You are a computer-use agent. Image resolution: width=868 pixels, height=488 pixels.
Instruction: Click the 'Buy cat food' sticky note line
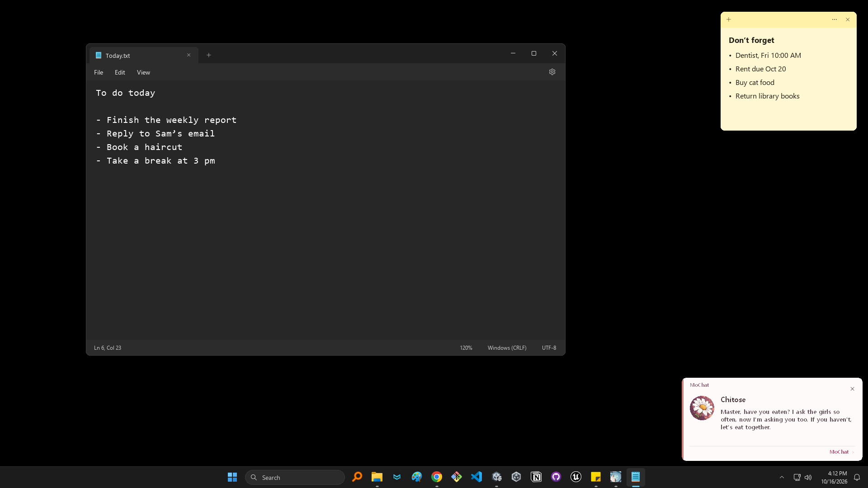tap(755, 83)
